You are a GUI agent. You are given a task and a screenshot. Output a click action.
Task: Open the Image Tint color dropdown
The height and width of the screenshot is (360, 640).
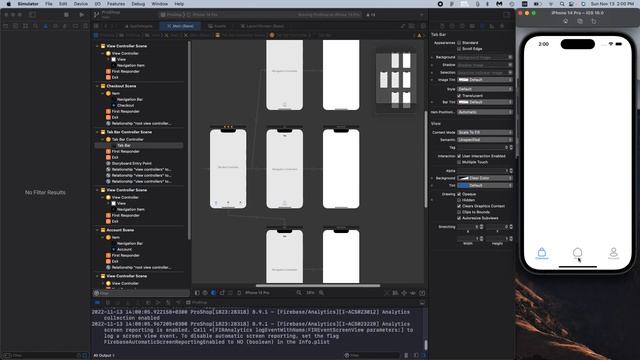484,80
